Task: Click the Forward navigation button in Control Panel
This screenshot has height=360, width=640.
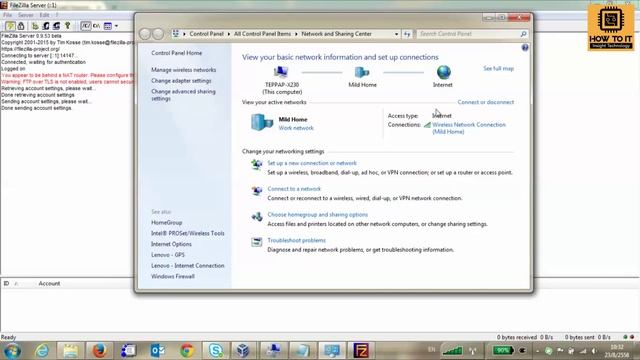Action: coord(158,34)
